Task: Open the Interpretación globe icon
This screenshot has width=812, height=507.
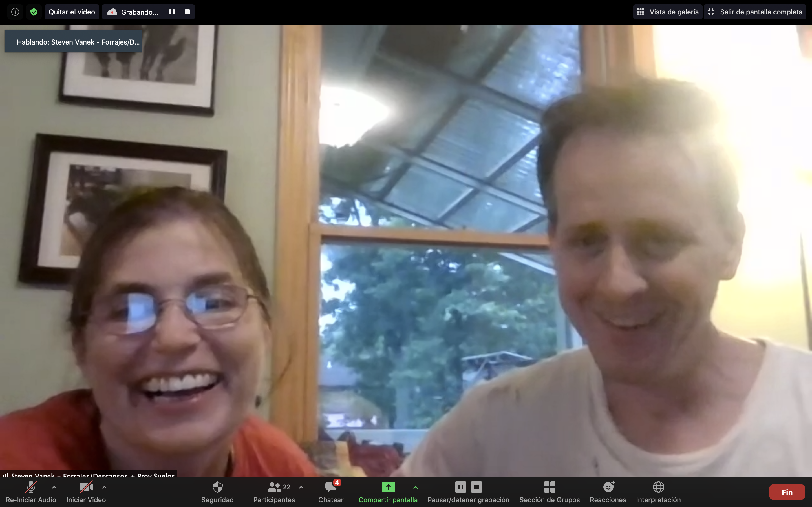Action: [x=658, y=487]
